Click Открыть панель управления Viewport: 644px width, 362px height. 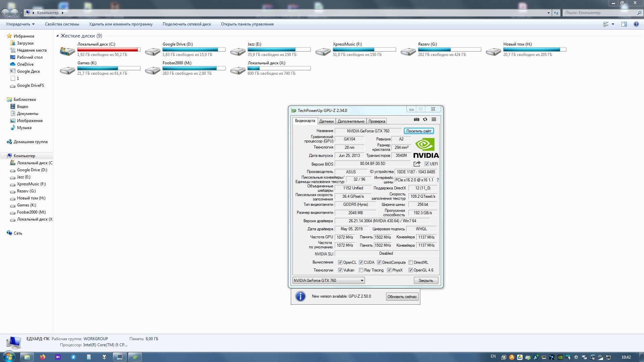pos(247,24)
